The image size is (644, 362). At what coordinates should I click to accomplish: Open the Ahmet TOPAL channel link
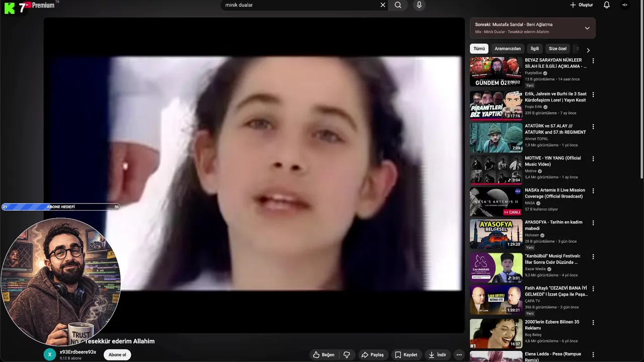(x=536, y=139)
